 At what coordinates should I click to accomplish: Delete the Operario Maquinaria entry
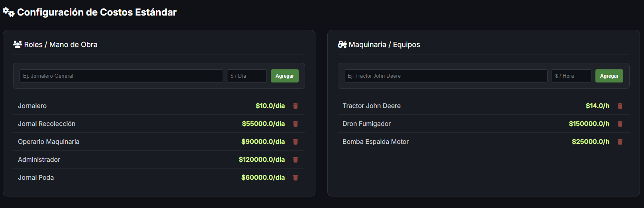296,142
